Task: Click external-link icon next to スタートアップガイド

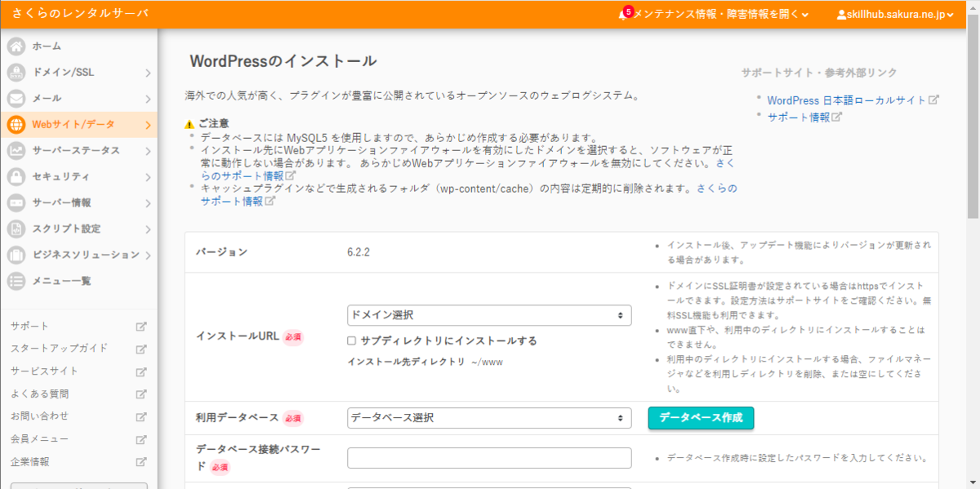Action: 141,349
